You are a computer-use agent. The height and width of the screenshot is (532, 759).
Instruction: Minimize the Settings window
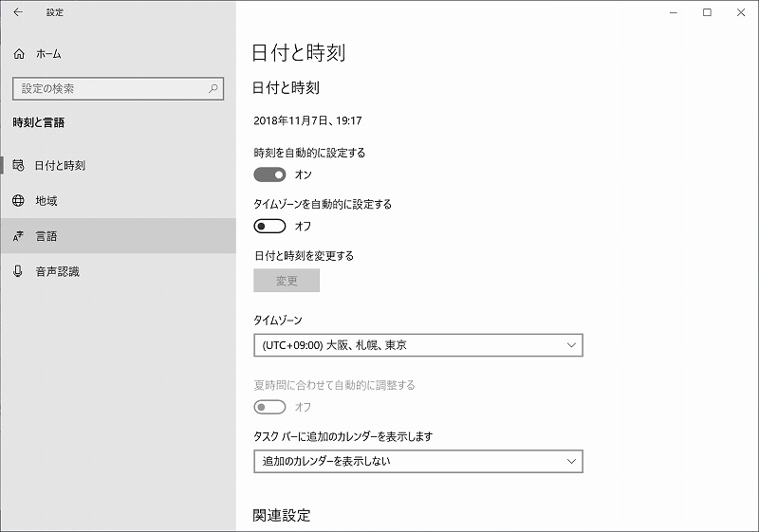[x=672, y=12]
